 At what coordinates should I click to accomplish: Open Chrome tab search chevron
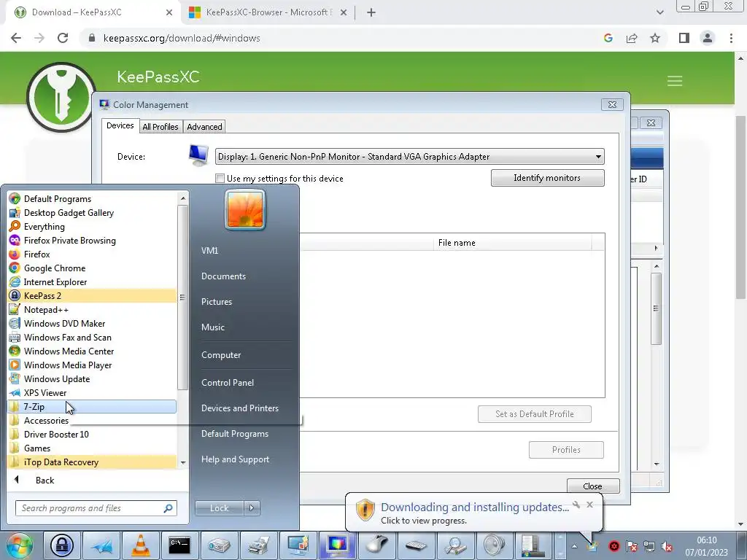point(659,12)
